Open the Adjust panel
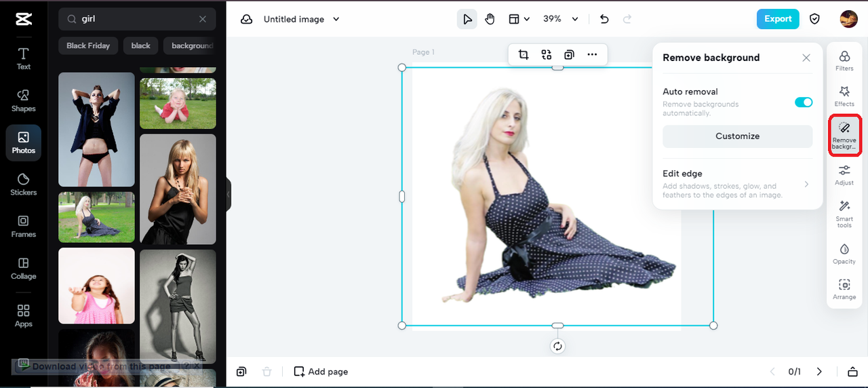 tap(844, 175)
